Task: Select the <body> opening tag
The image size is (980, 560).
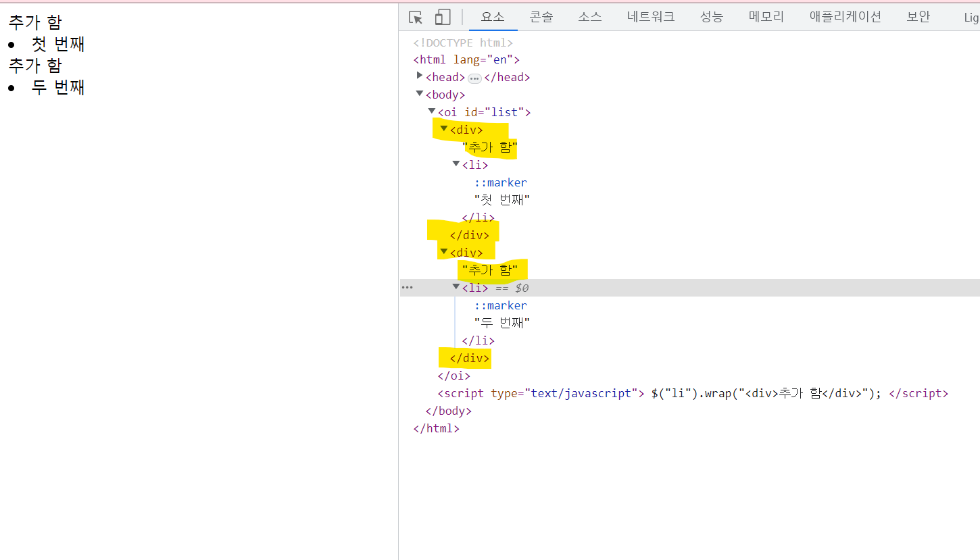Action: tap(445, 95)
